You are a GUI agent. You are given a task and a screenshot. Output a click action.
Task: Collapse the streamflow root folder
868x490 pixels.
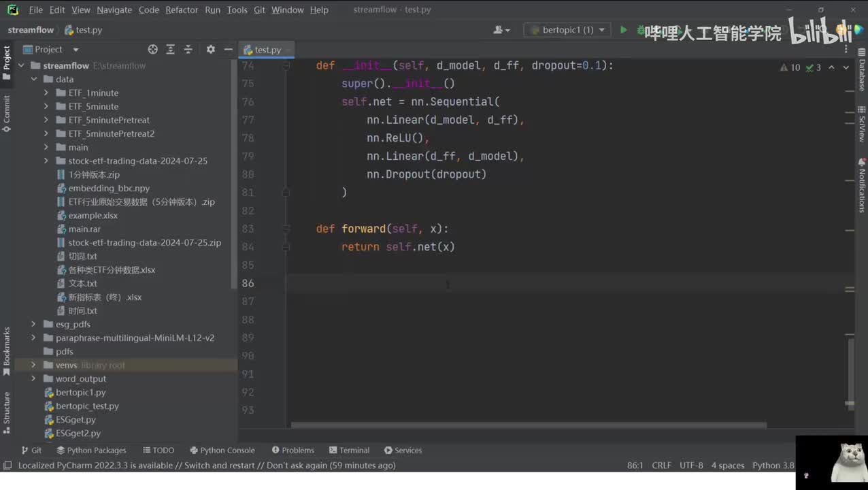[x=21, y=66]
